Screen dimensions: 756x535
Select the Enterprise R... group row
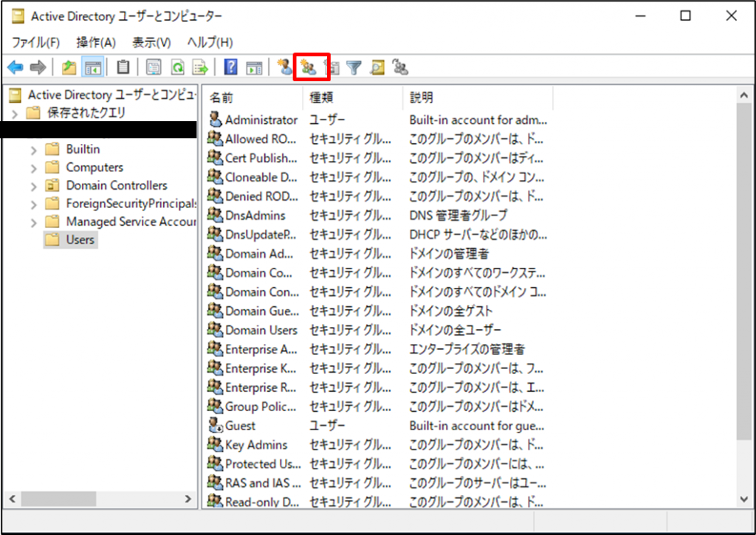click(x=377, y=387)
